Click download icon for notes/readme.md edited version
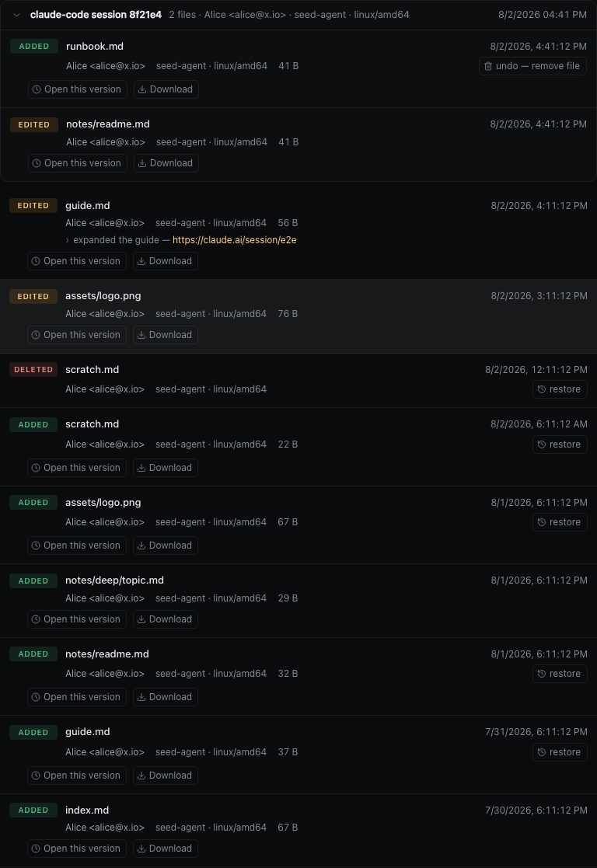 142,163
